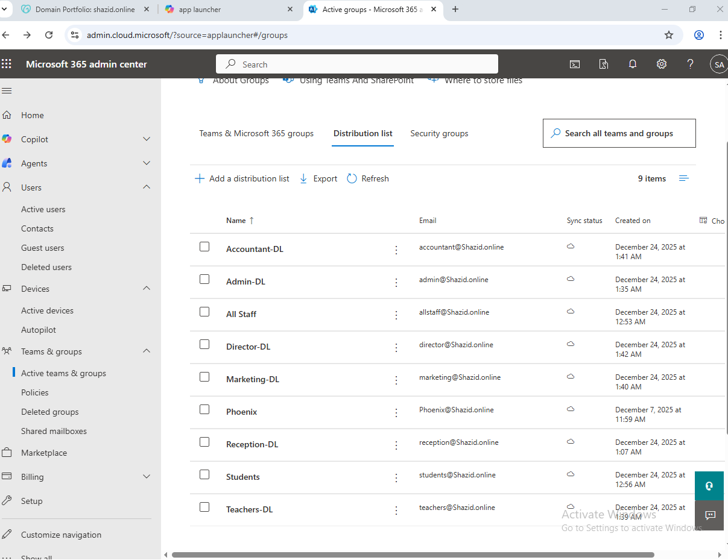Select the Distribution list tab
The width and height of the screenshot is (728, 560).
363,133
